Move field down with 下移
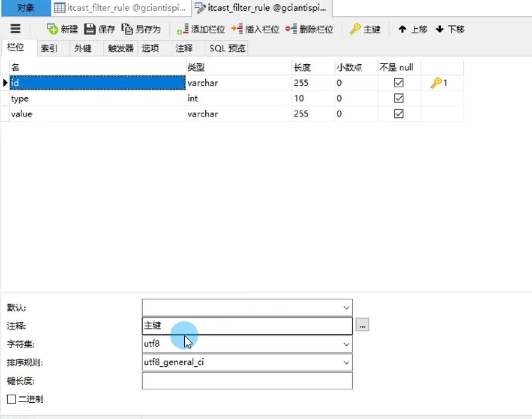This screenshot has width=532, height=419. click(x=450, y=29)
